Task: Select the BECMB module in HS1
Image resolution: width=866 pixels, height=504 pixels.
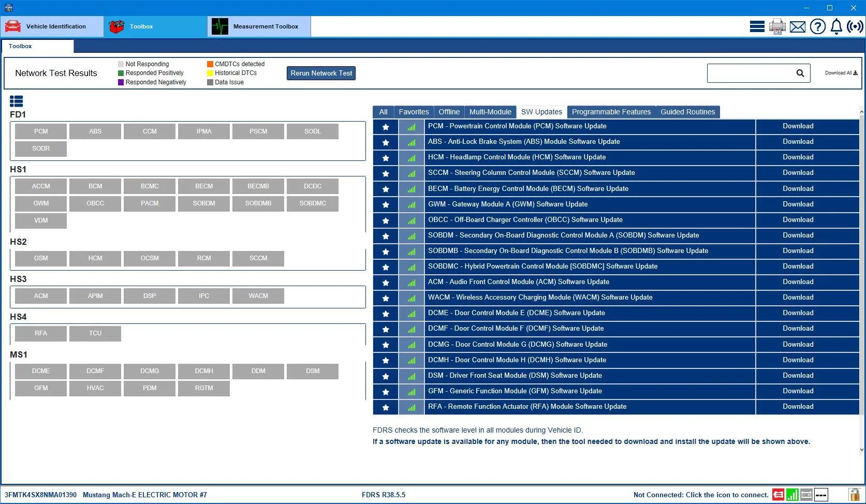Action: [258, 186]
